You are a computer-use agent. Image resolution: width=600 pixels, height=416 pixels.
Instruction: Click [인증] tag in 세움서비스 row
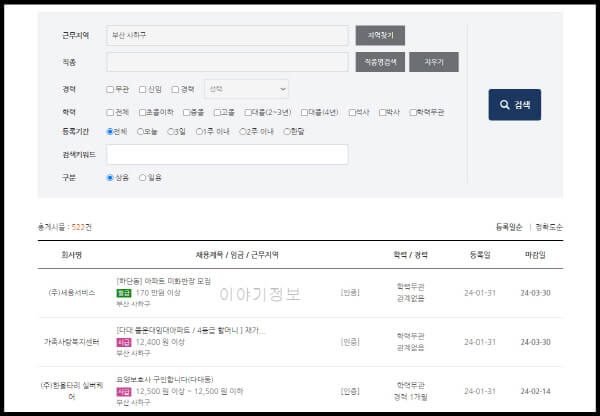pos(350,293)
